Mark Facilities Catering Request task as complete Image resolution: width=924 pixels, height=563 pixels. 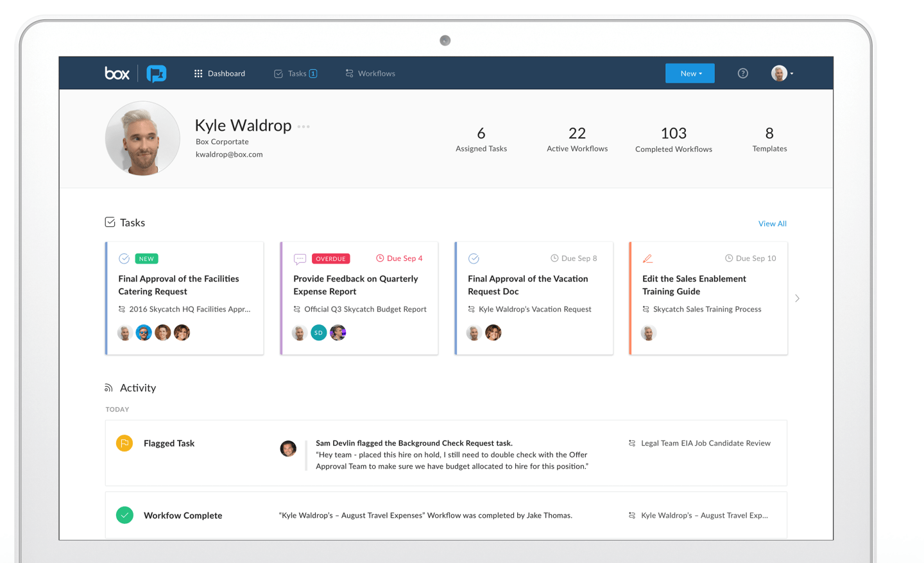pos(124,259)
